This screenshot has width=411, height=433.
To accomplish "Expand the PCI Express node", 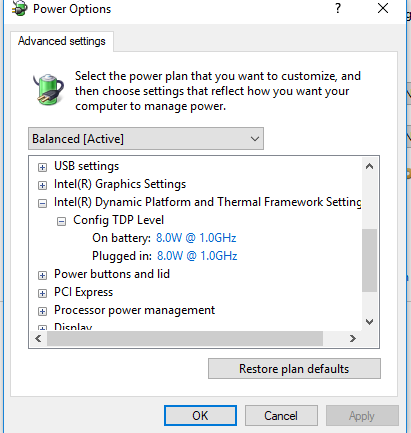I will pyautogui.click(x=42, y=293).
